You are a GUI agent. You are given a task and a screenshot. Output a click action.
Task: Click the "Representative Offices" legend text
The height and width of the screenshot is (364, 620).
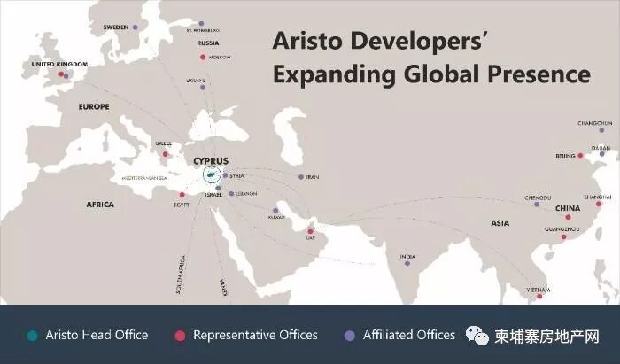[x=255, y=335]
